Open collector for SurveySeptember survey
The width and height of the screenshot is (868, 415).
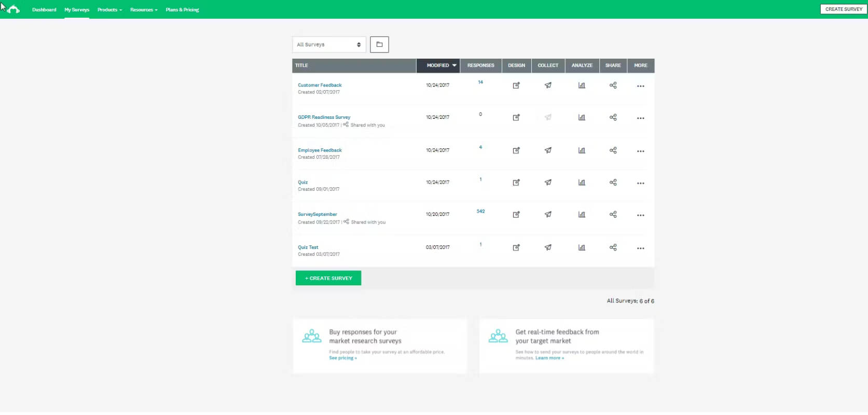[548, 215]
